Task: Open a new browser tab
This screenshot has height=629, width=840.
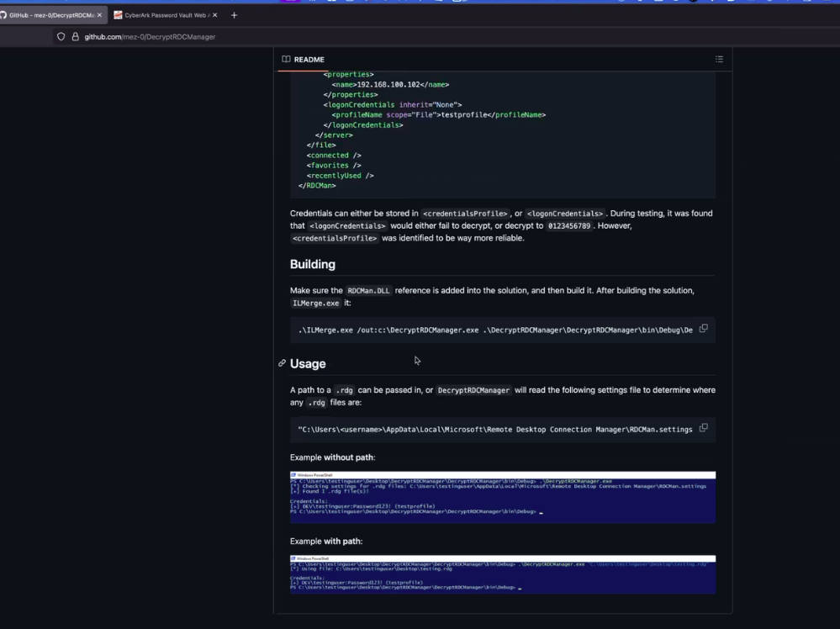Action: [234, 15]
